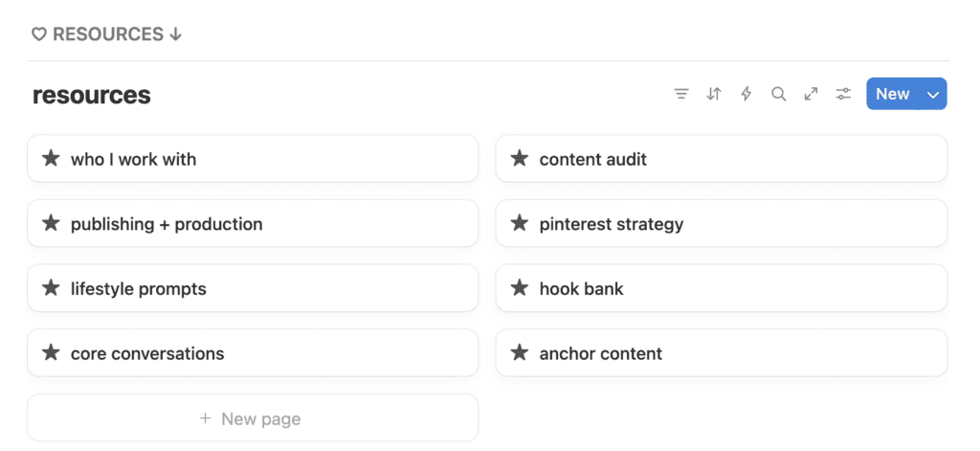This screenshot has height=451, width=980.
Task: Click the star icon beside hook bank
Action: click(x=520, y=288)
